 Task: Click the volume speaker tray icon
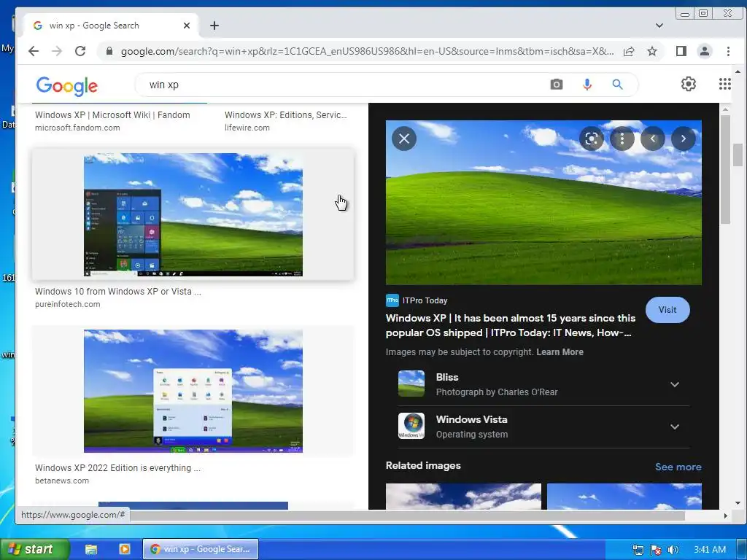click(673, 550)
